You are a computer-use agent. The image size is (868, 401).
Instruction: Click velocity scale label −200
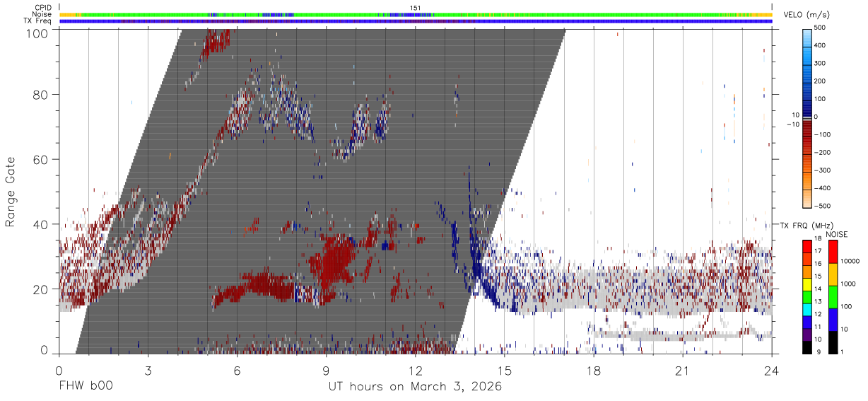tap(821, 153)
